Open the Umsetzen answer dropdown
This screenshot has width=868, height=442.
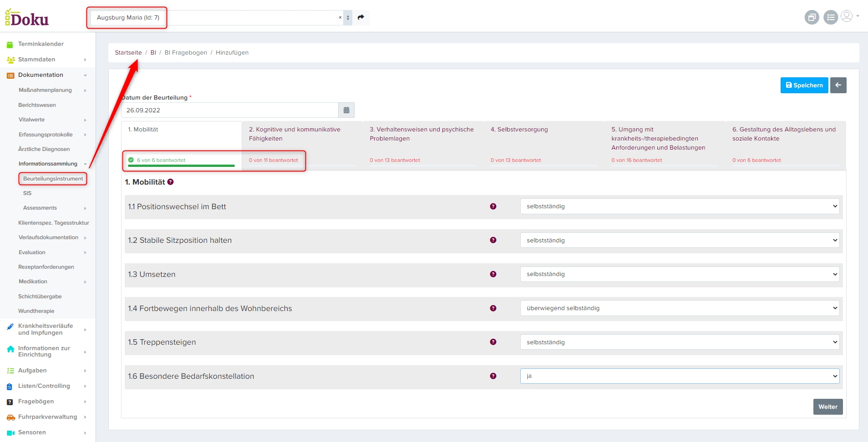tap(680, 274)
